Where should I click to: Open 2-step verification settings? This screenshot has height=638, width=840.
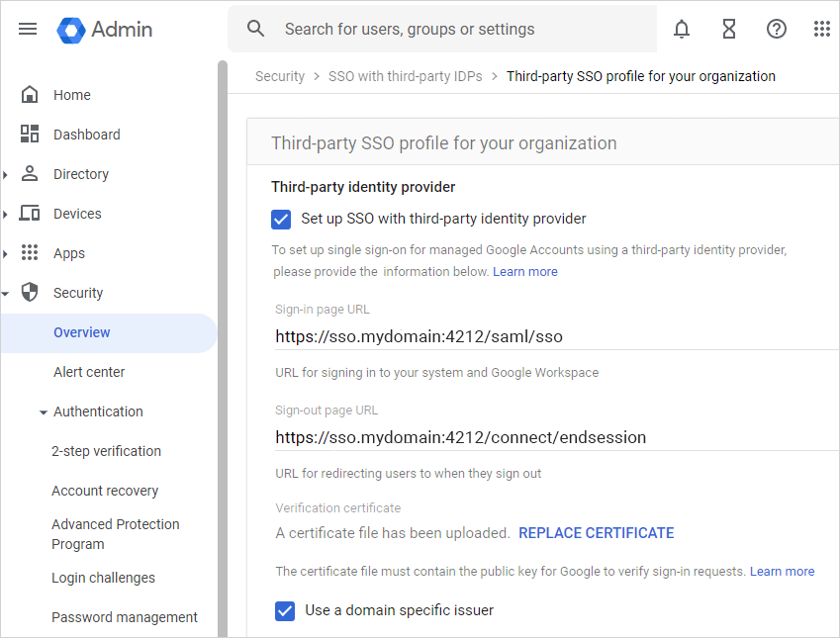click(106, 451)
